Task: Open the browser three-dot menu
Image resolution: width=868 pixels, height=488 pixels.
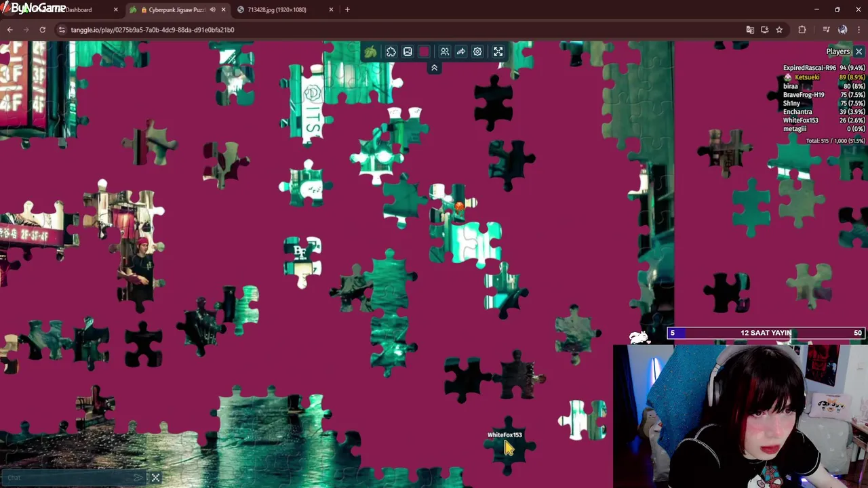Action: tap(859, 30)
